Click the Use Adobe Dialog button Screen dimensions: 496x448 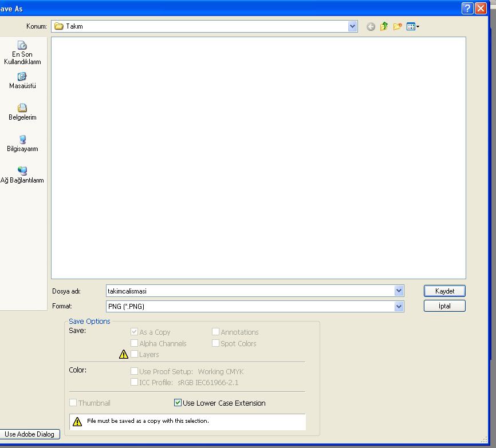point(29,434)
